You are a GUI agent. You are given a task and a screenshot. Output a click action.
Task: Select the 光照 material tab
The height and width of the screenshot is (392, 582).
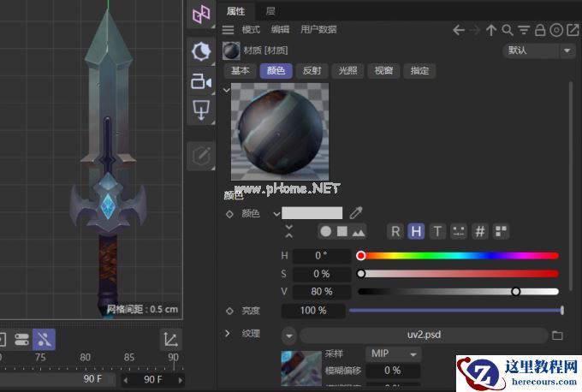[x=347, y=70]
